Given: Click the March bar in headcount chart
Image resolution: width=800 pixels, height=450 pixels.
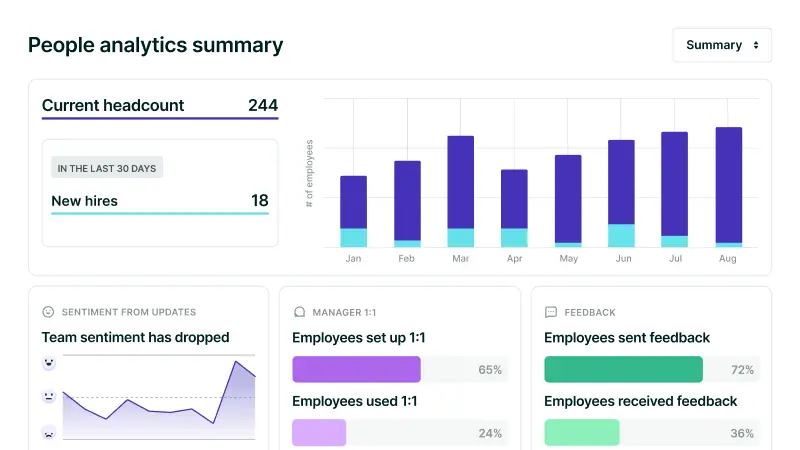Looking at the screenshot, I should pos(460,190).
